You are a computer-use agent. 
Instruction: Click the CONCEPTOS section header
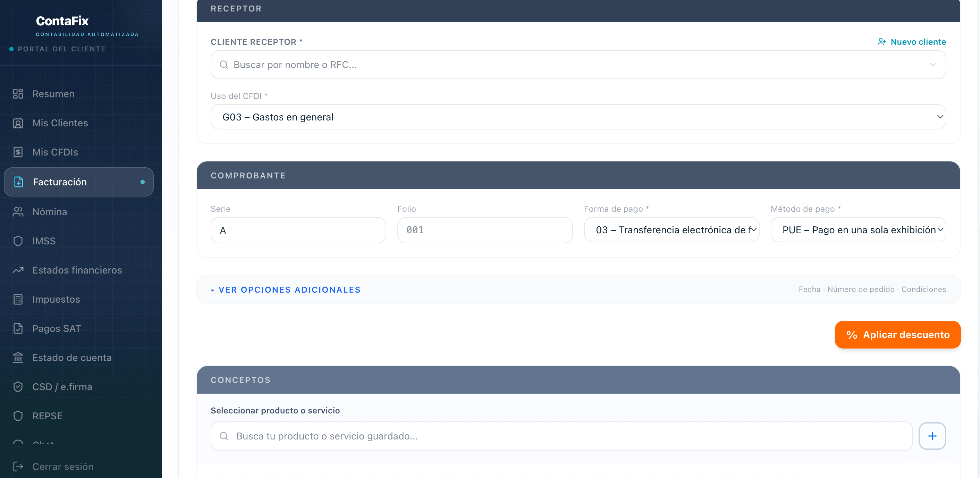click(x=578, y=380)
